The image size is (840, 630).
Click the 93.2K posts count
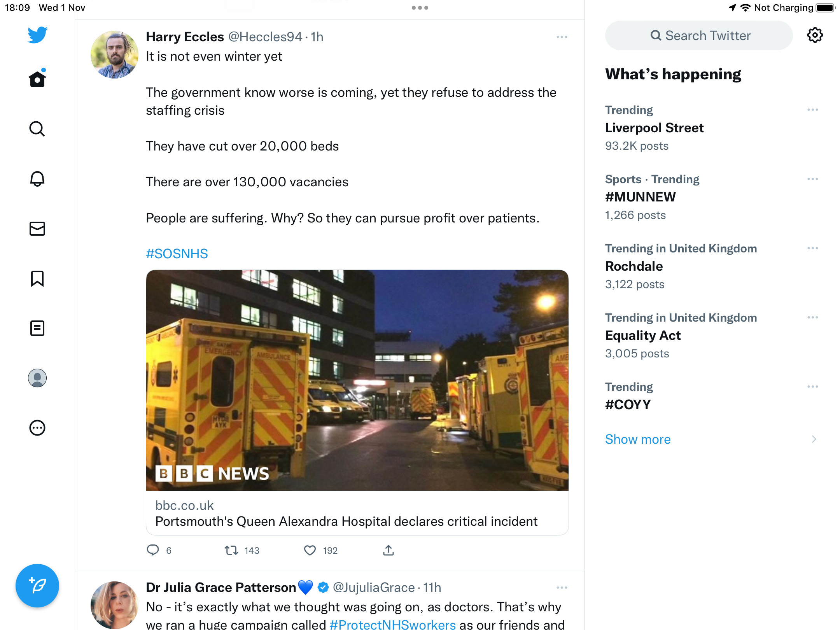pyautogui.click(x=637, y=146)
